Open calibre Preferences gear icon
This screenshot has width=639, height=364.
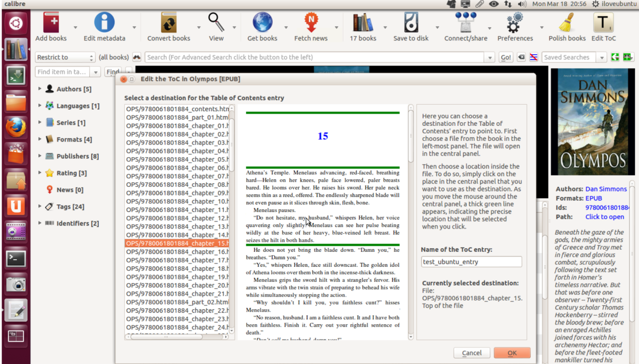coord(515,23)
